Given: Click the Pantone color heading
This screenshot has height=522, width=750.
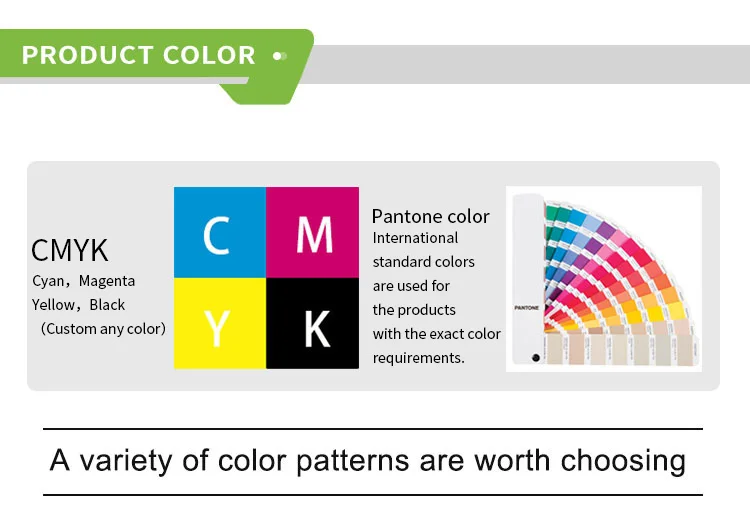Looking at the screenshot, I should click(x=430, y=216).
